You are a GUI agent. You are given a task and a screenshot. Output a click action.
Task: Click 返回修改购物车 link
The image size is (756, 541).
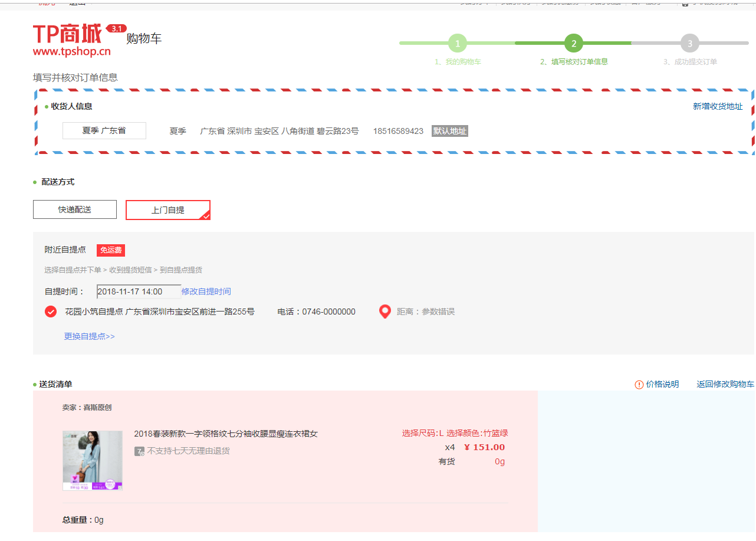pos(725,384)
